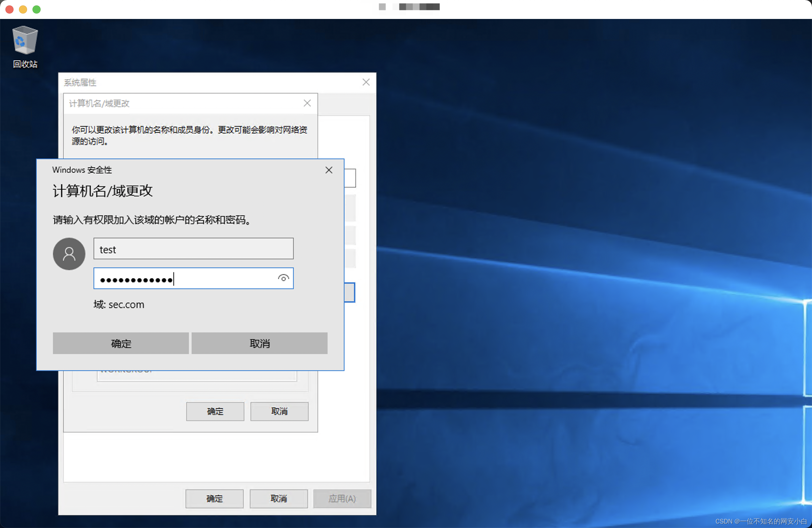Click 取消 in 系统属性 window
This screenshot has width=812, height=528.
tap(279, 499)
